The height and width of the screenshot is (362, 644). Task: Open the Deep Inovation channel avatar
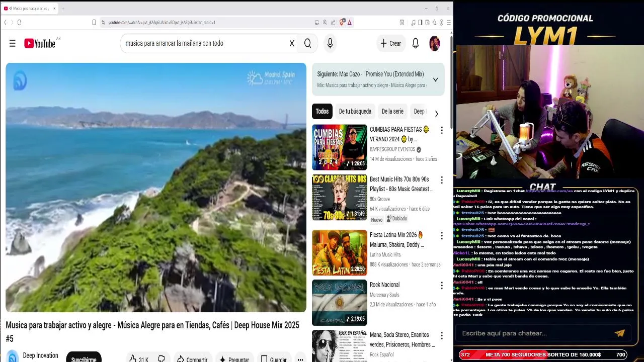(13, 356)
